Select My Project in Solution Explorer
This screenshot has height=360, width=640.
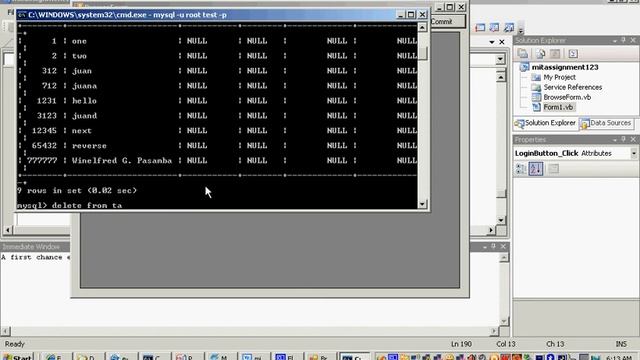[x=559, y=77]
